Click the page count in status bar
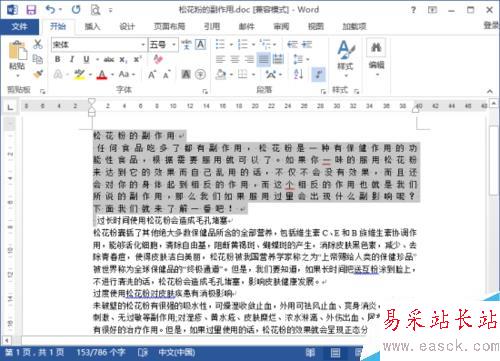The width and height of the screenshot is (500, 361). [x=34, y=352]
